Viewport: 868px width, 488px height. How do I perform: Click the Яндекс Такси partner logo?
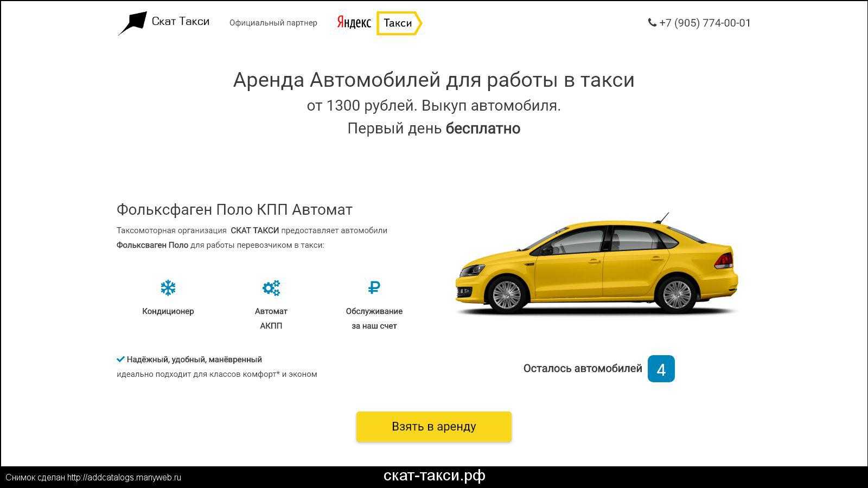click(379, 23)
